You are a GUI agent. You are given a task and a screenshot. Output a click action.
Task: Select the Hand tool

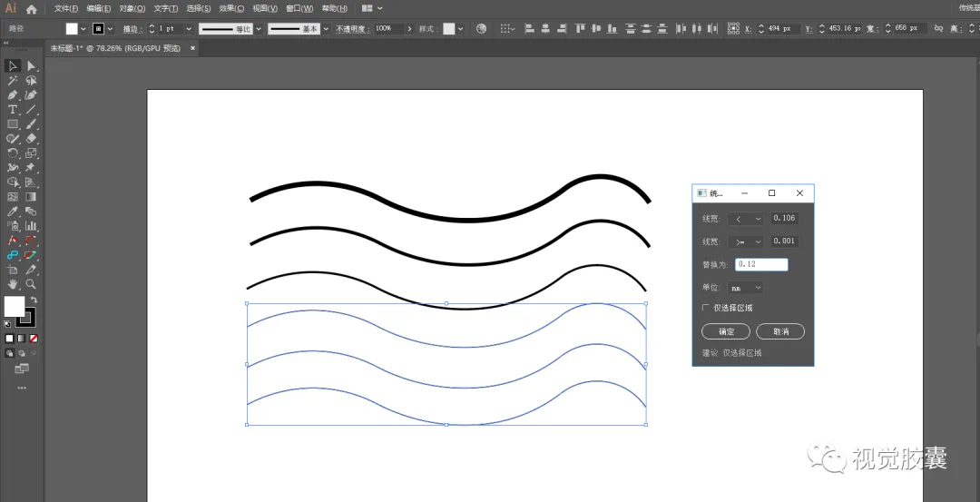(x=13, y=284)
